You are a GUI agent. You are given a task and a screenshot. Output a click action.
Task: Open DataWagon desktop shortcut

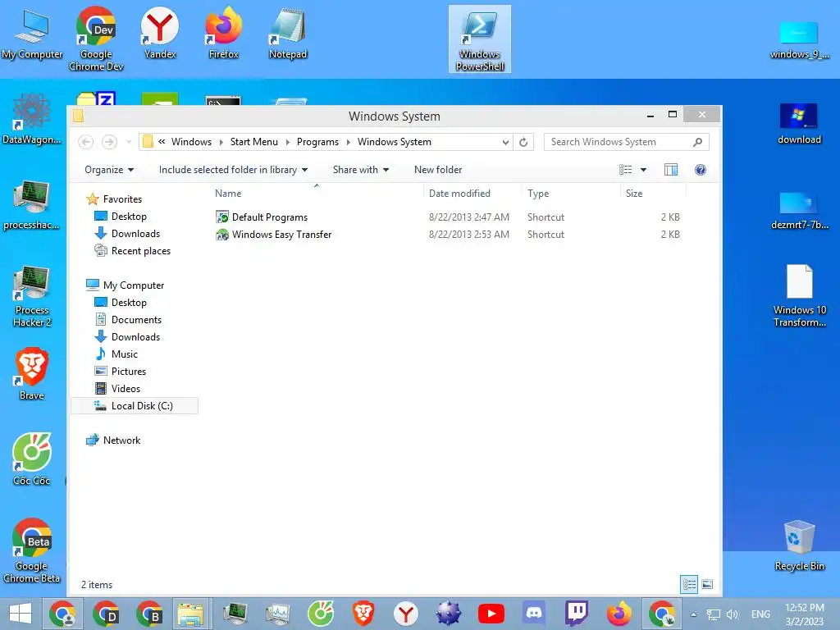pos(32,119)
